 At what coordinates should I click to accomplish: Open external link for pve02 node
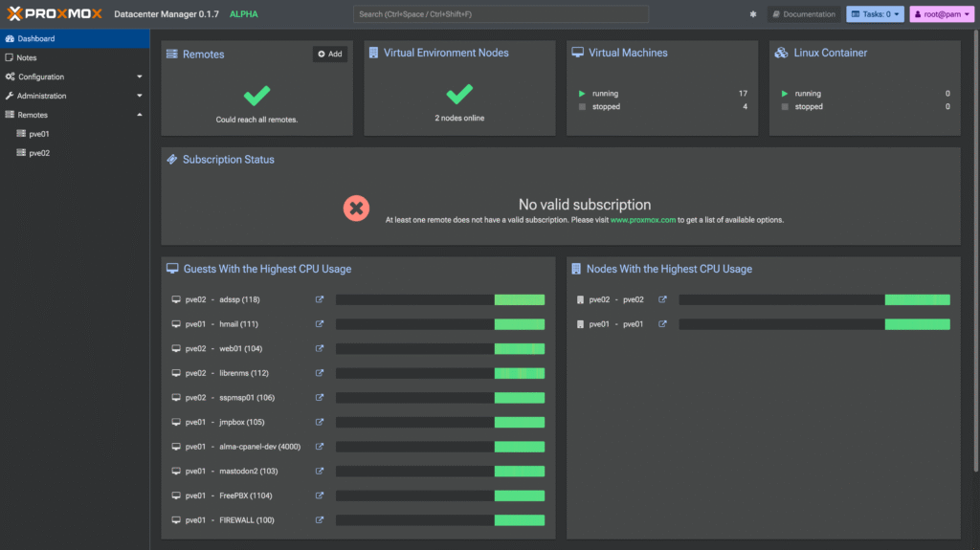point(662,299)
